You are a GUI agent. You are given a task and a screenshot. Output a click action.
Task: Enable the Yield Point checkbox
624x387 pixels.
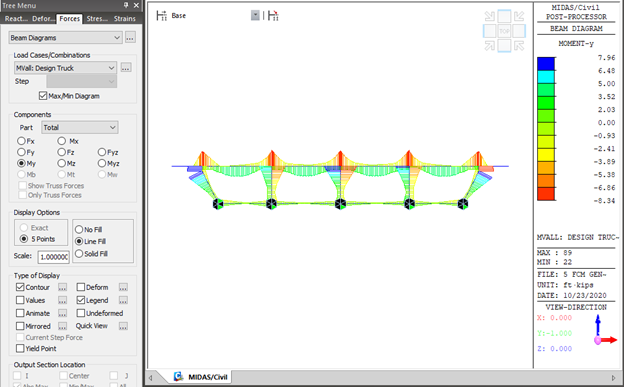(x=20, y=348)
